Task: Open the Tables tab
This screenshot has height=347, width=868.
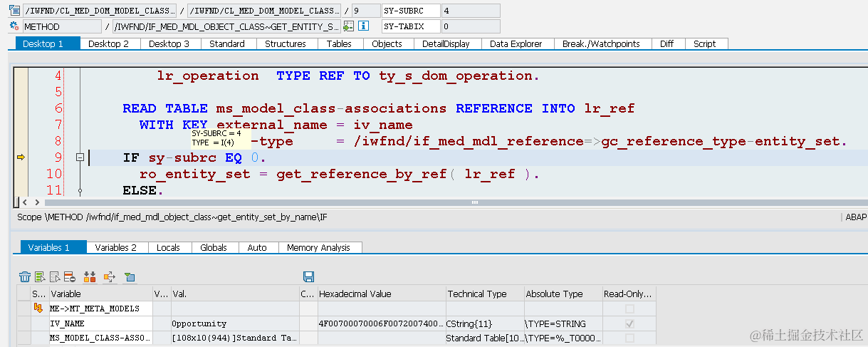Action: (x=339, y=43)
